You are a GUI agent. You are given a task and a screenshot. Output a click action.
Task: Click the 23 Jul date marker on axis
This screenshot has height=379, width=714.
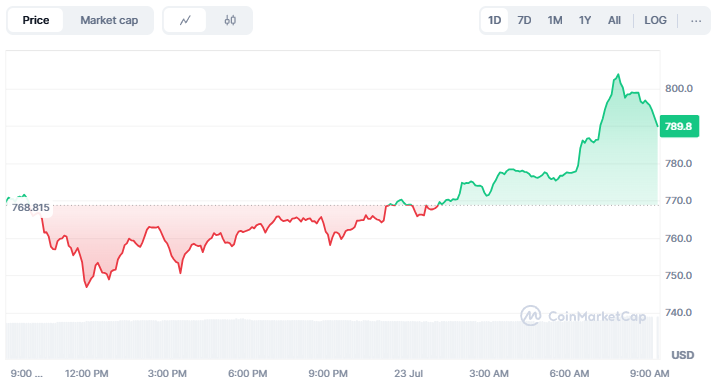pyautogui.click(x=408, y=373)
